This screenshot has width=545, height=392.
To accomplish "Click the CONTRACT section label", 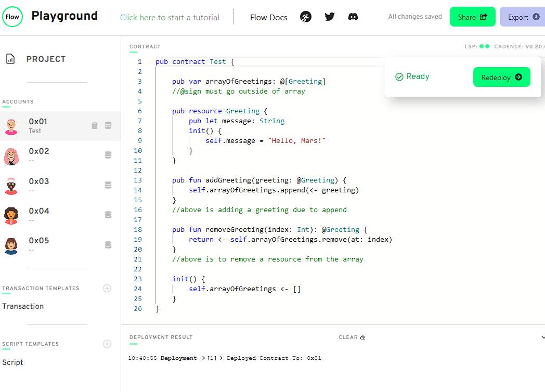I will tap(145, 47).
